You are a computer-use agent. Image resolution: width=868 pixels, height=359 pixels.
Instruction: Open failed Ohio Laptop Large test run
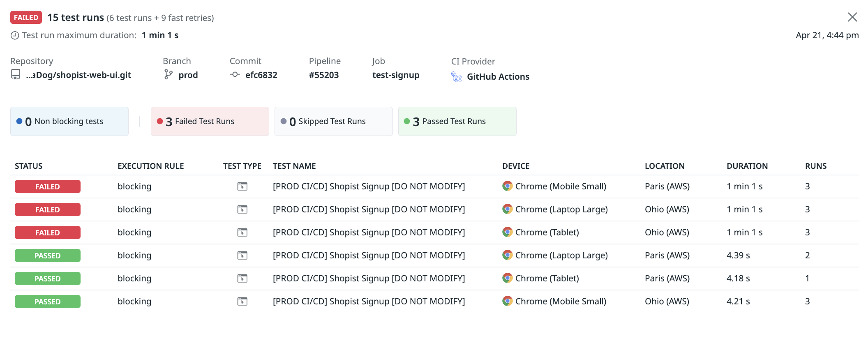pos(369,209)
